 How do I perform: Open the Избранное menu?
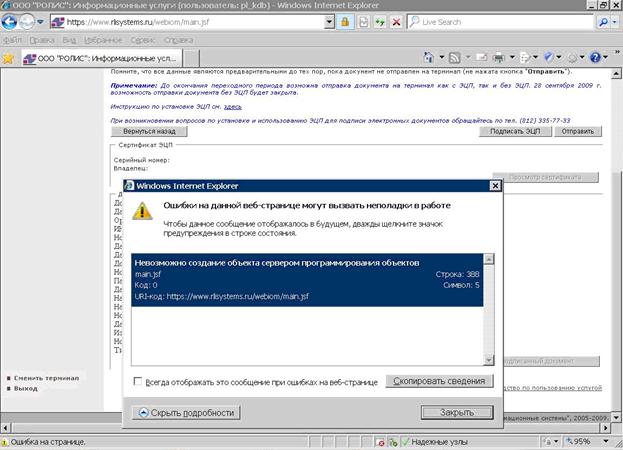coord(103,40)
